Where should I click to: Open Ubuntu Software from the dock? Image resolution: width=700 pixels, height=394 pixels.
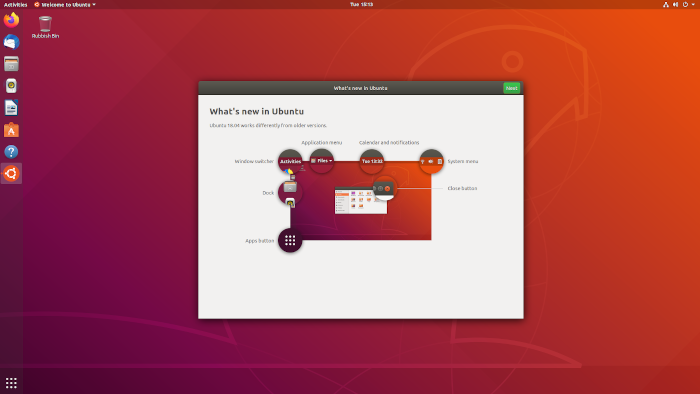point(11,130)
